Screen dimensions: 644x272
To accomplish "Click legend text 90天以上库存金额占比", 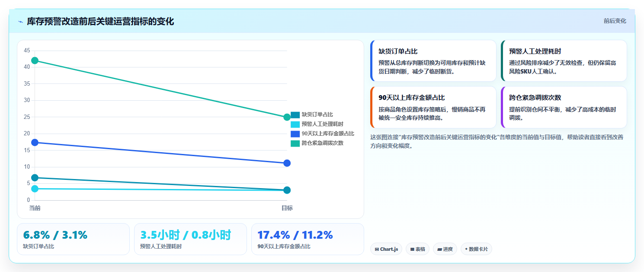I will pyautogui.click(x=328, y=134).
